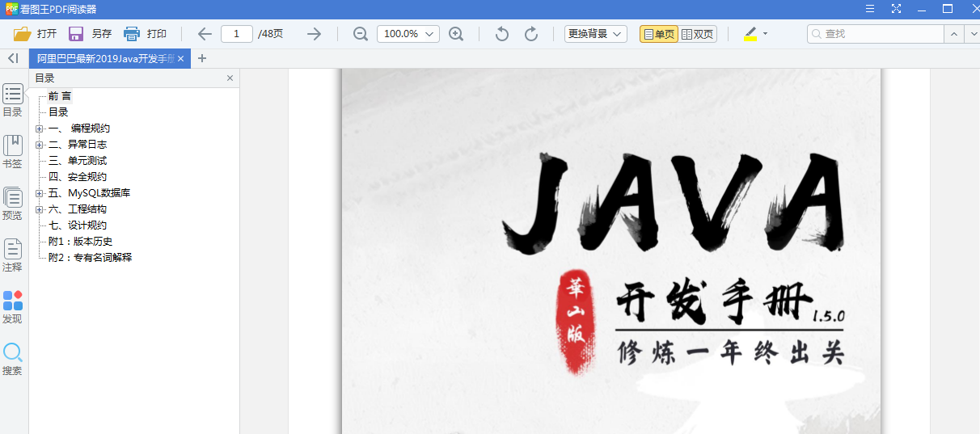Open the 预览 thumbnails sidebar panel
The width and height of the screenshot is (980, 434).
coord(12,204)
